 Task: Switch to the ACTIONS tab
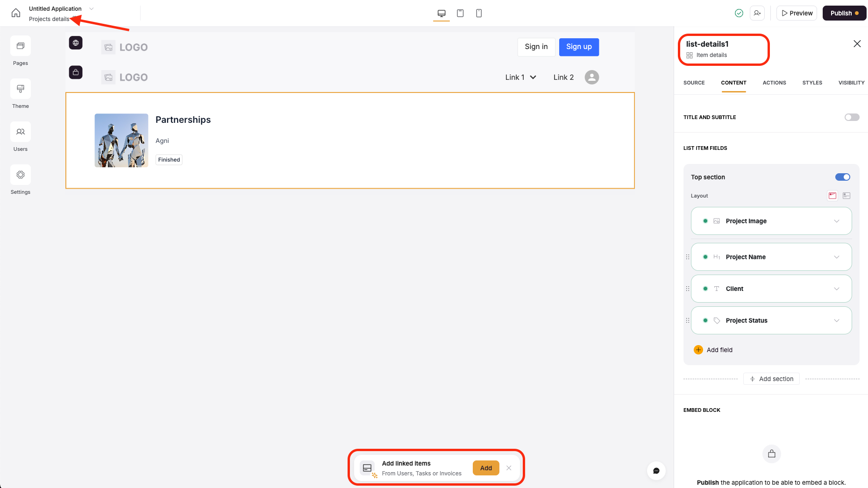[774, 83]
